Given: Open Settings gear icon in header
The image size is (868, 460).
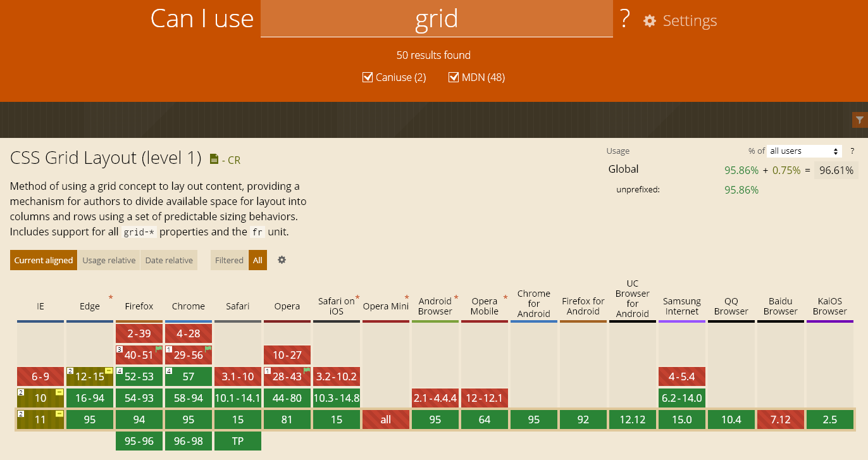Looking at the screenshot, I should (650, 21).
